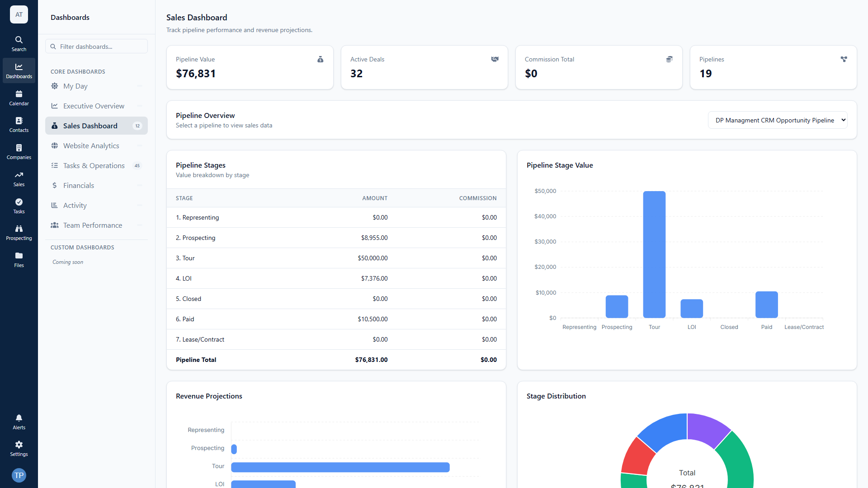Screen dimensions: 868x488
Task: Open Search in the left sidebar
Action: [x=19, y=44]
